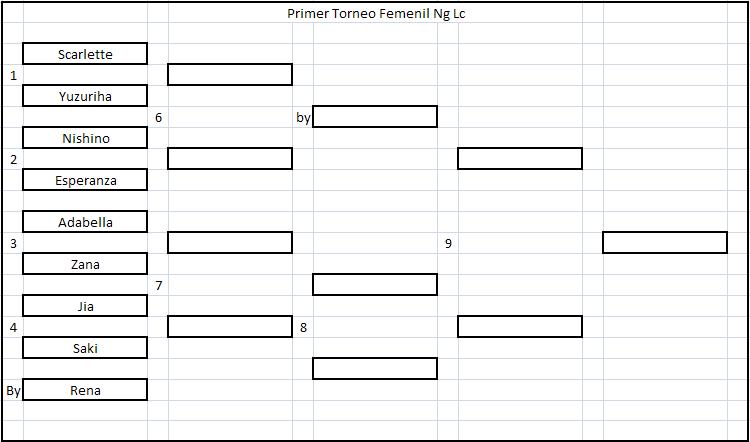Screen dimensions: 750x442
Task: Select the Yuzuriha cell
Action: [x=85, y=96]
